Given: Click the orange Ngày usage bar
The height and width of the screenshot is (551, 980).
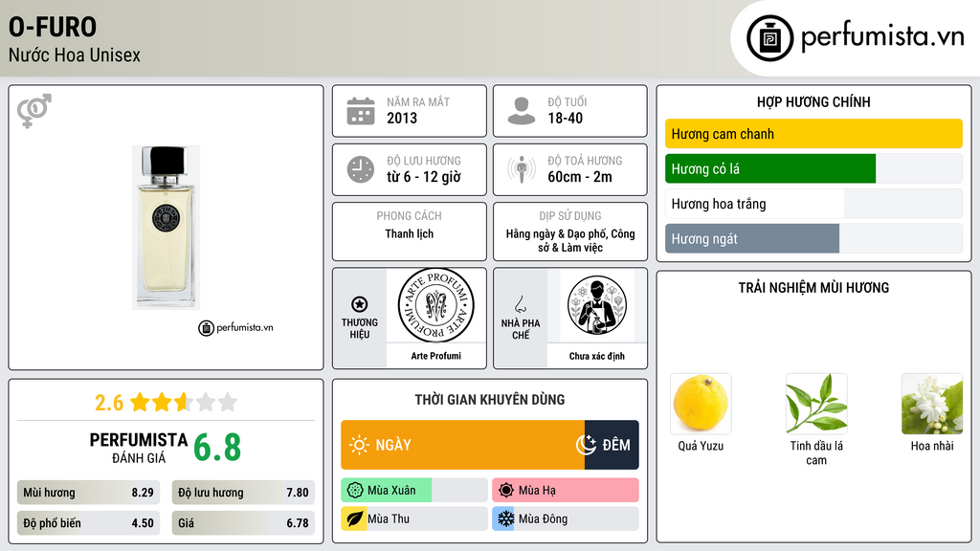Looking at the screenshot, I should (462, 445).
